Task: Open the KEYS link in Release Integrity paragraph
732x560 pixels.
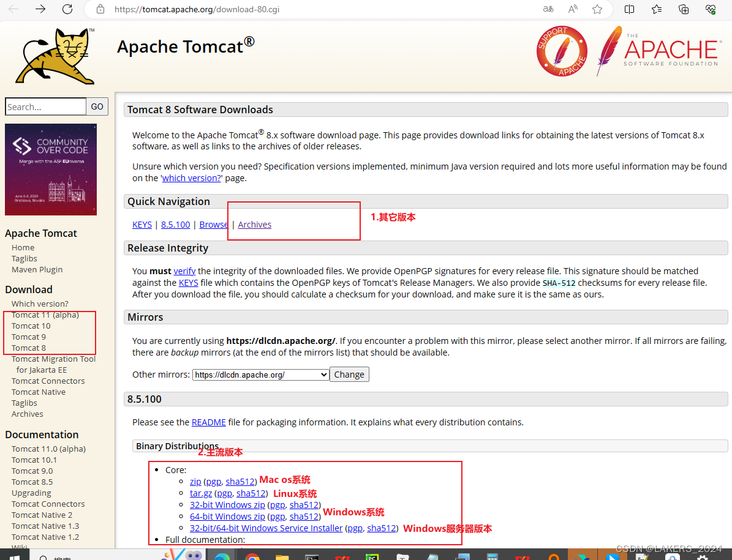Action: pyautogui.click(x=189, y=283)
